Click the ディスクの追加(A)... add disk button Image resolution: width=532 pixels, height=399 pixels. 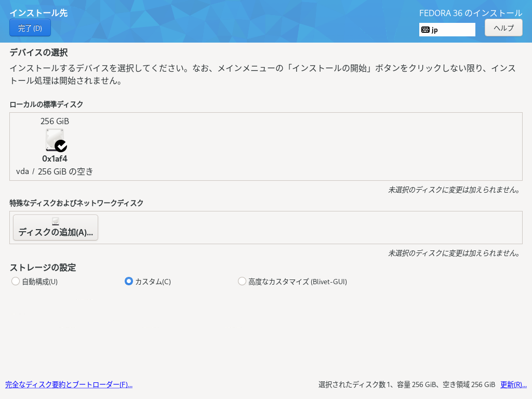(x=56, y=228)
